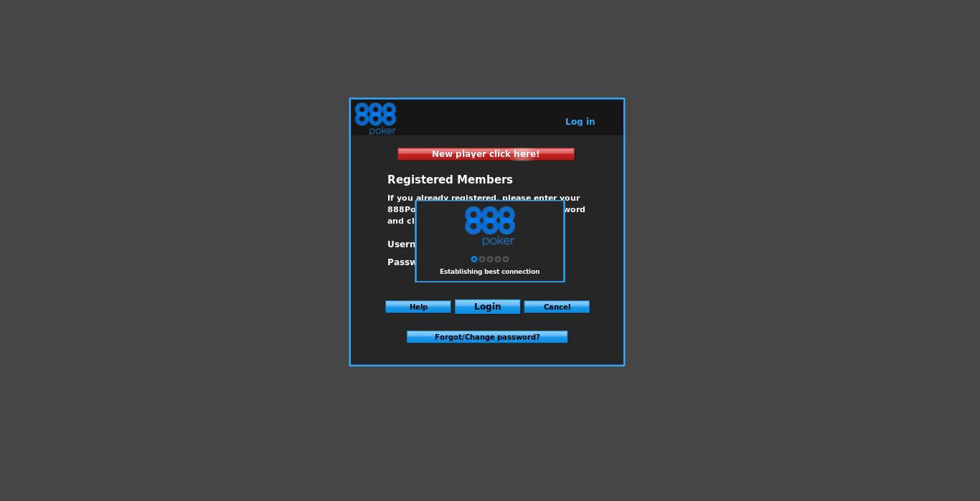Viewport: 980px width, 501px height.
Task: Click the 'Establishing best connection' status text
Action: [x=489, y=272]
